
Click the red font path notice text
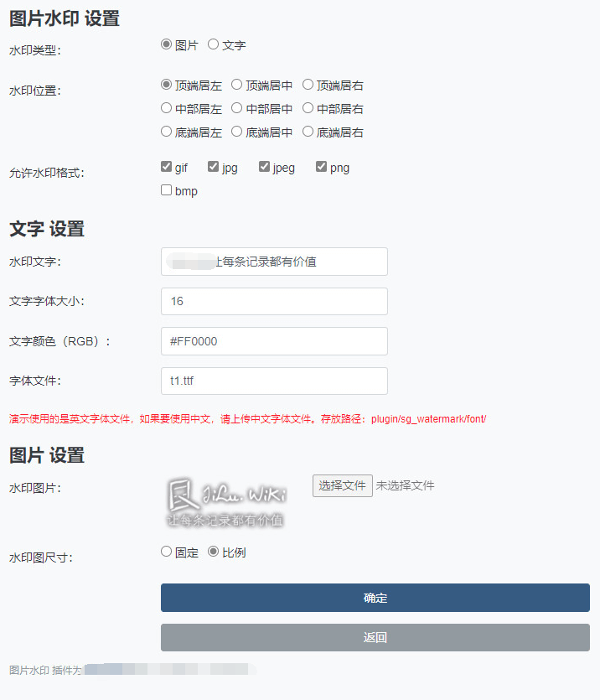pyautogui.click(x=247, y=419)
